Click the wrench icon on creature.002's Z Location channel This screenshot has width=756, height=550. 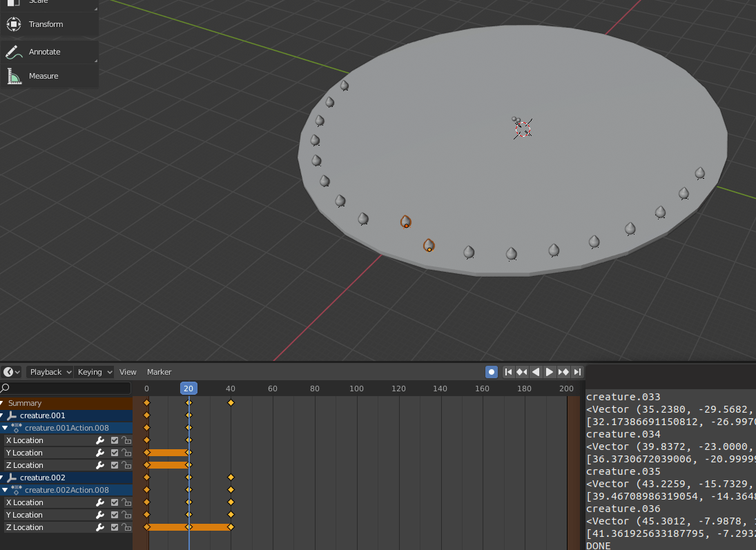100,527
